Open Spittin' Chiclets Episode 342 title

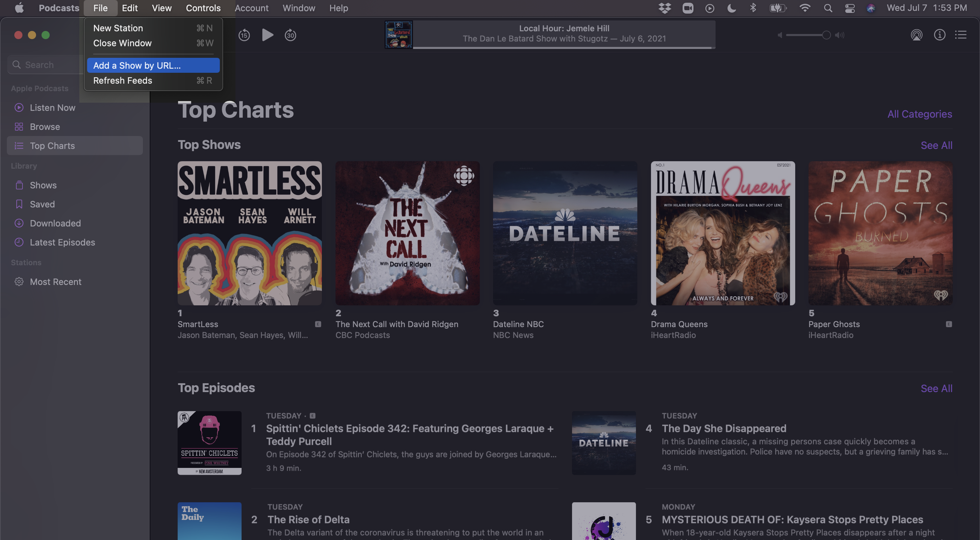tap(410, 435)
